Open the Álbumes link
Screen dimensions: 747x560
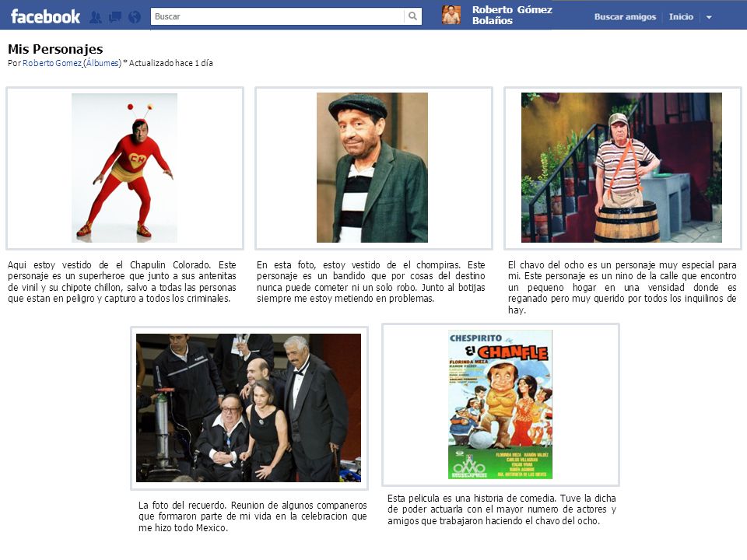pyautogui.click(x=103, y=63)
